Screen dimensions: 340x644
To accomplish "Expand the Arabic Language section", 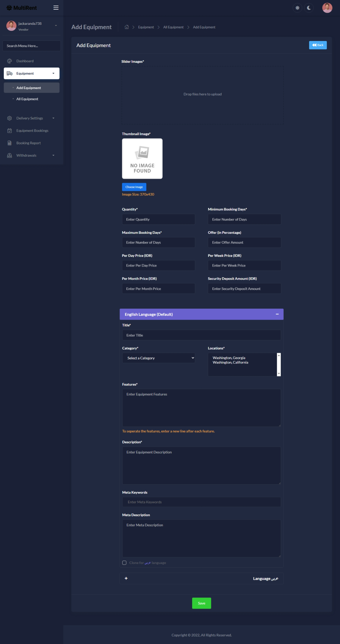I will click(x=126, y=578).
